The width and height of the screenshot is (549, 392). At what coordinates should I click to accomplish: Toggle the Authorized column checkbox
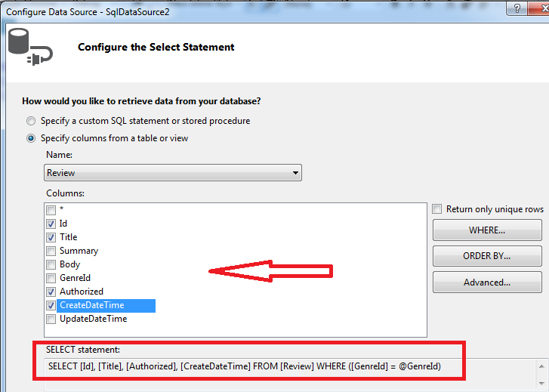pos(51,292)
